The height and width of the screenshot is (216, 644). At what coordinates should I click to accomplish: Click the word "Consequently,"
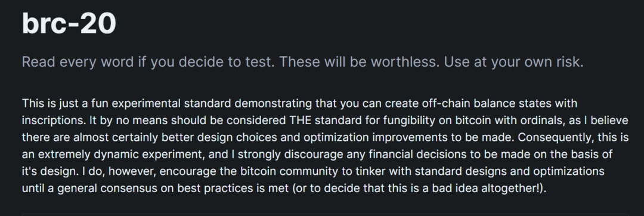point(555,138)
